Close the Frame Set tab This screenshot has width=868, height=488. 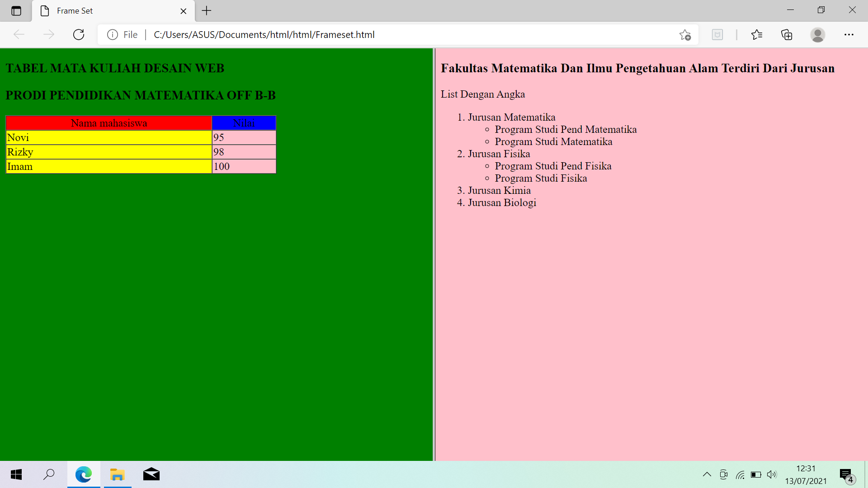click(x=184, y=11)
